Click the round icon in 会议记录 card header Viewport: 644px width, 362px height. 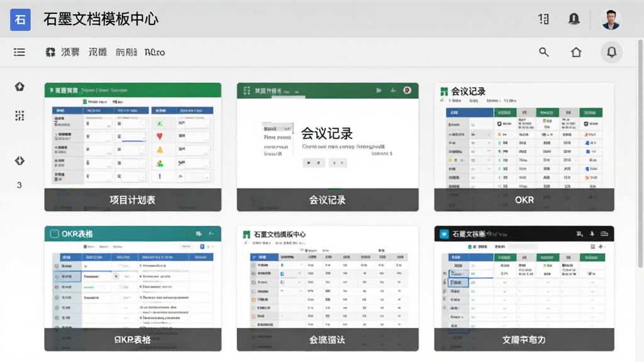tap(407, 90)
